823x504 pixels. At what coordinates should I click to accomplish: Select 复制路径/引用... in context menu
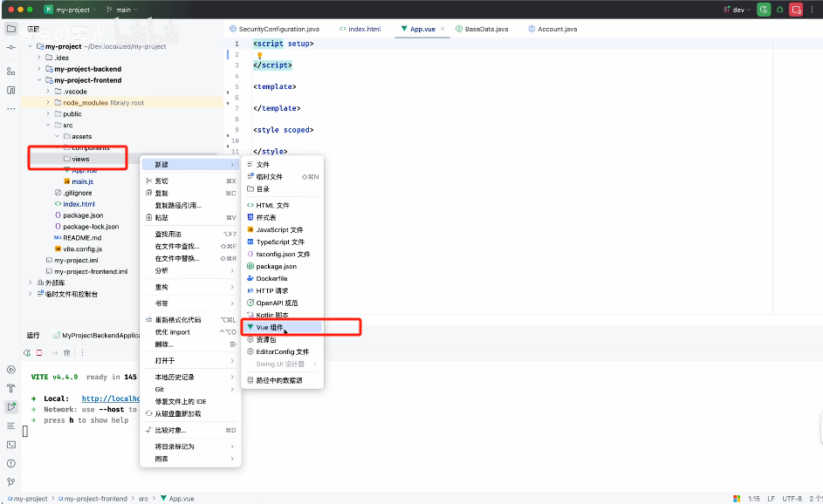pos(190,205)
